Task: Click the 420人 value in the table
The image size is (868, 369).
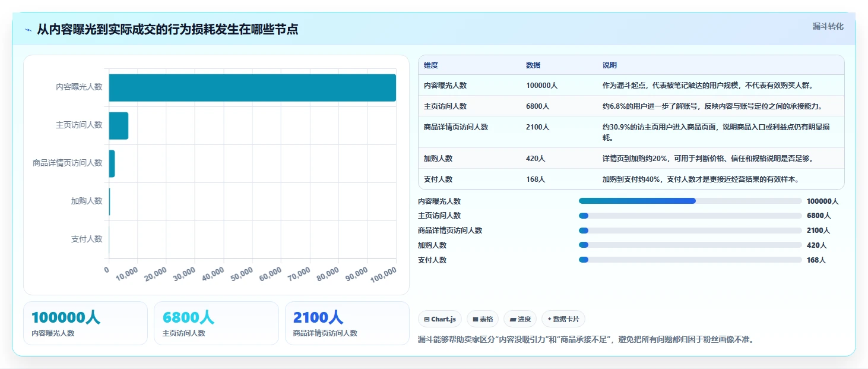Action: (536, 159)
